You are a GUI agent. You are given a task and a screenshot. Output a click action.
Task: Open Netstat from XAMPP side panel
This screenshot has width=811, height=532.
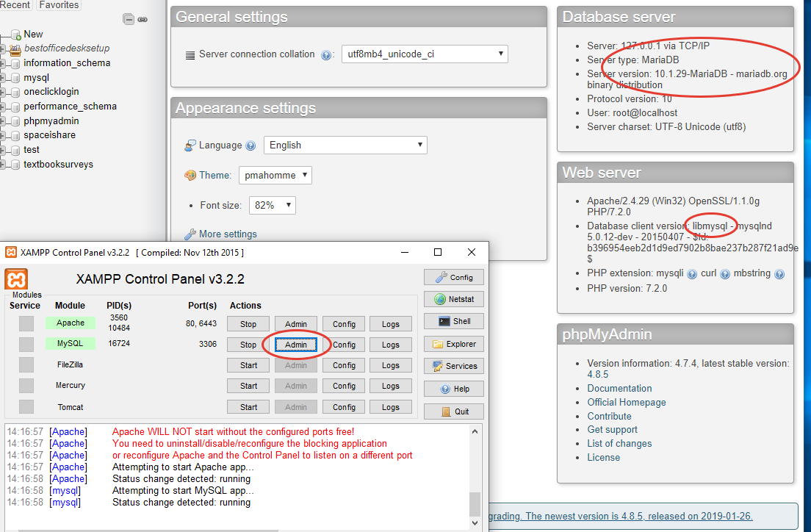[x=454, y=299]
